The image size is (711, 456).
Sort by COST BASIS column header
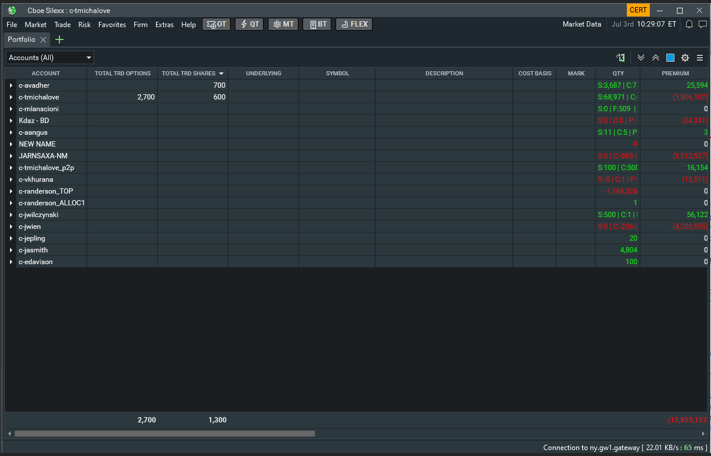535,73
